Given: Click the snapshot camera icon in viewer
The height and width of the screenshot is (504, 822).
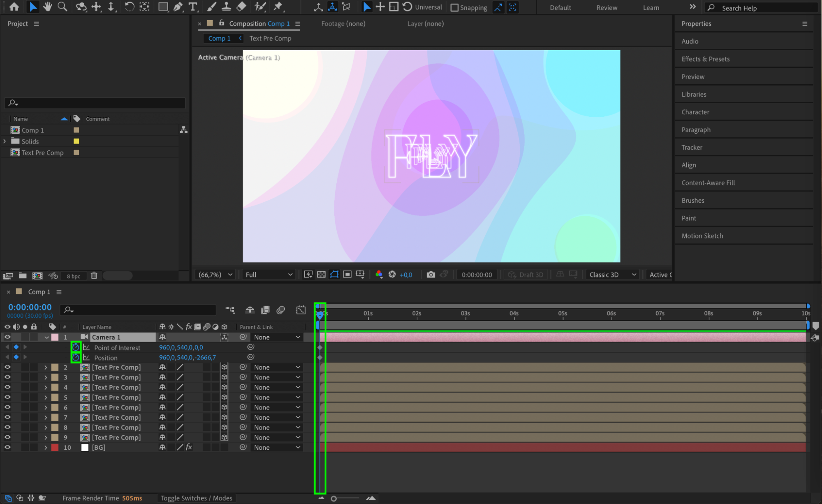Looking at the screenshot, I should click(431, 275).
